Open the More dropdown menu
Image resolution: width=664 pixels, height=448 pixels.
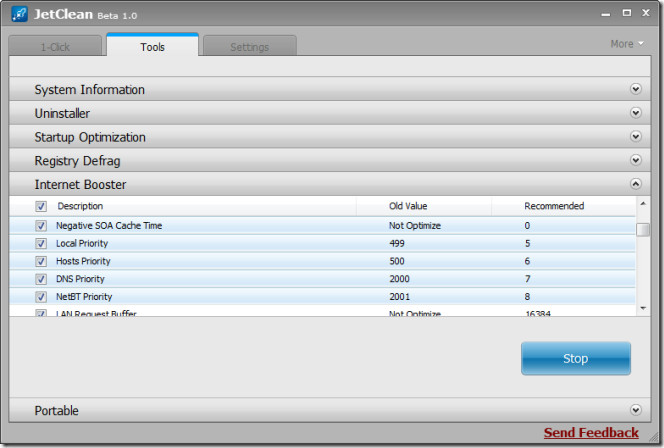pos(627,44)
